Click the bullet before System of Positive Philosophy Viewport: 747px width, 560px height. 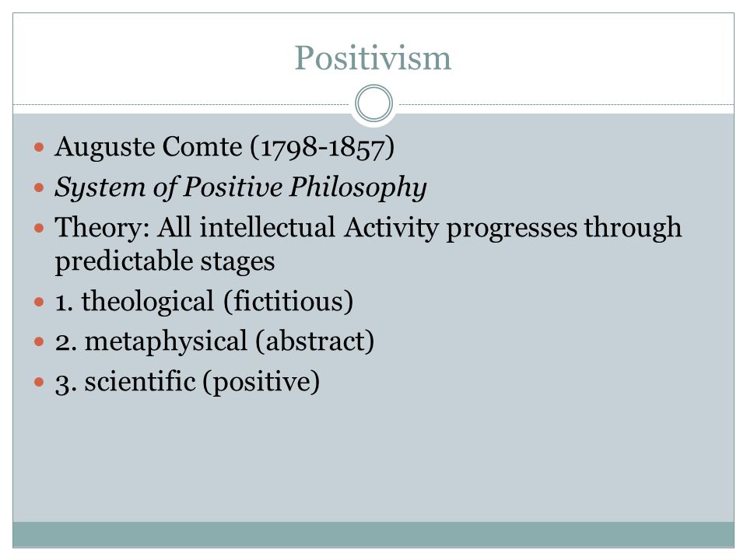(x=39, y=187)
